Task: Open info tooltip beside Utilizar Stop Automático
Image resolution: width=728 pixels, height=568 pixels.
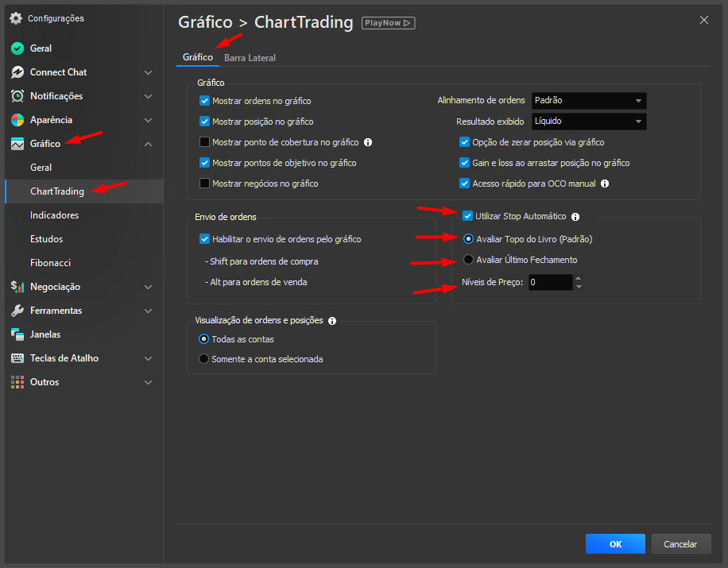Action: (x=575, y=216)
